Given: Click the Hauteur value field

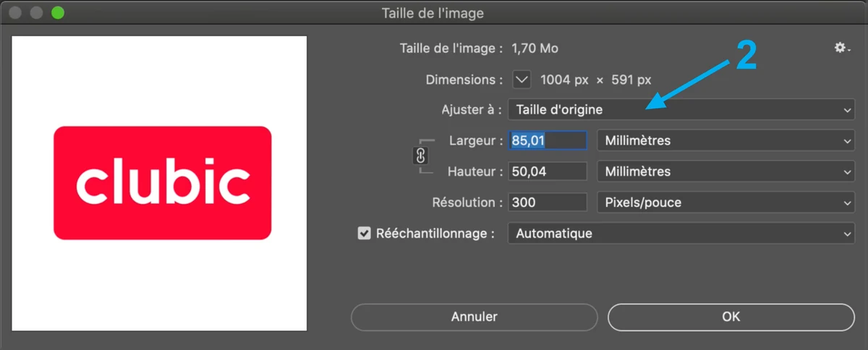Looking at the screenshot, I should [548, 171].
